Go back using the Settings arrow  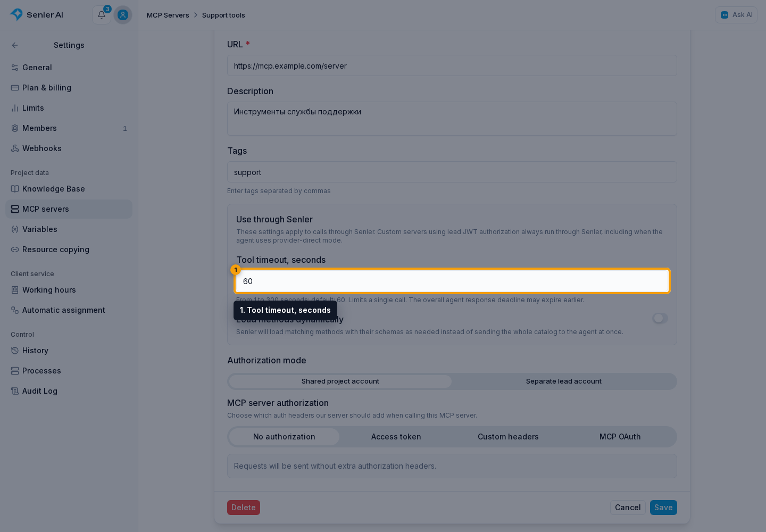coord(15,45)
